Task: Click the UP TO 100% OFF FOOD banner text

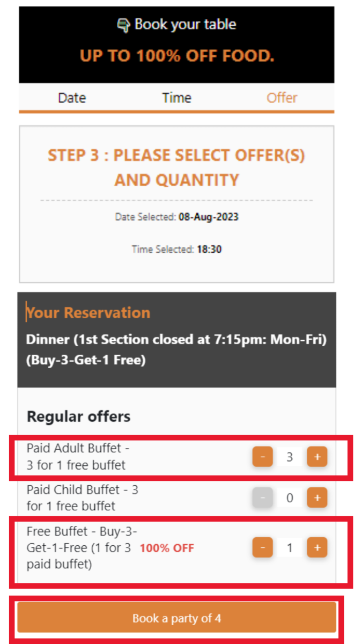Action: pyautogui.click(x=177, y=56)
